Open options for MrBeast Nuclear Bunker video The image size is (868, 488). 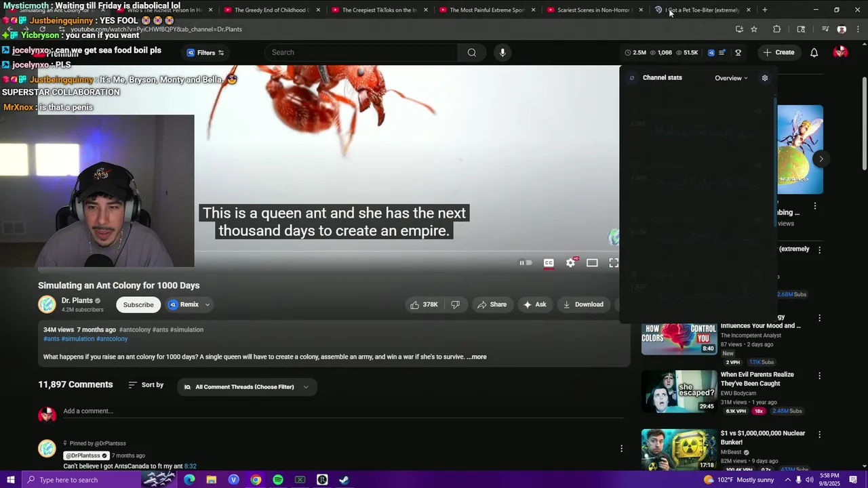point(819,434)
